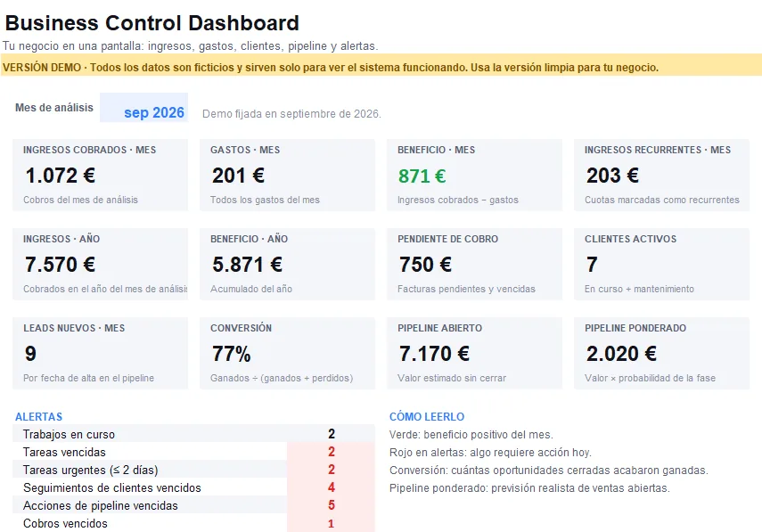This screenshot has height=532, width=762.
Task: Select the 'Tareas vencidas' alert row label
Action: 64,452
